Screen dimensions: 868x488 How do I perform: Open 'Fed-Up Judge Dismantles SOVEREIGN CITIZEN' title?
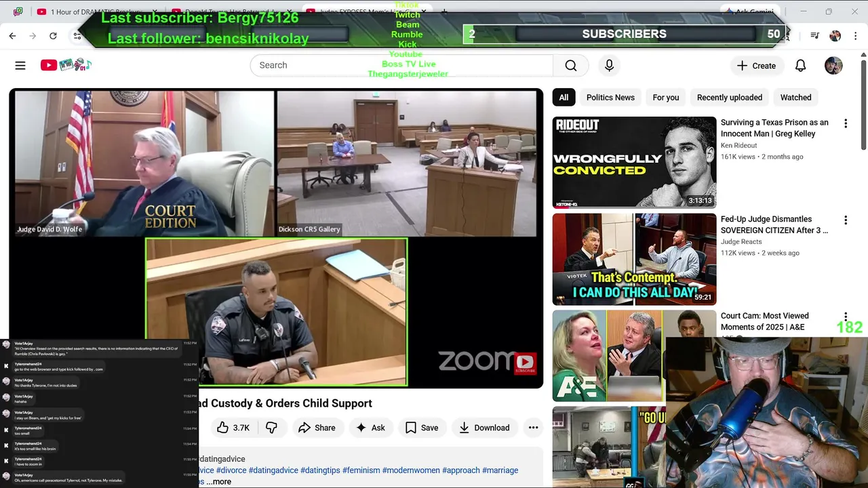[x=774, y=225]
